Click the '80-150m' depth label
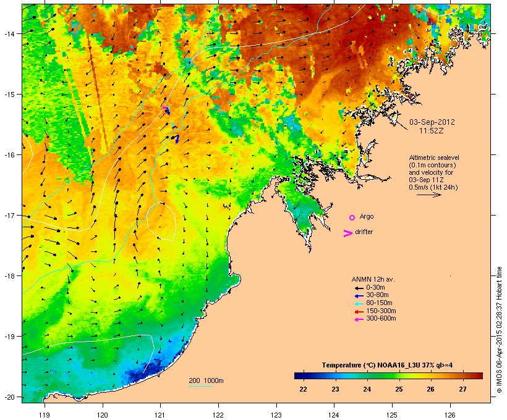Screen dimensions: 507x420 pyautogui.click(x=379, y=303)
